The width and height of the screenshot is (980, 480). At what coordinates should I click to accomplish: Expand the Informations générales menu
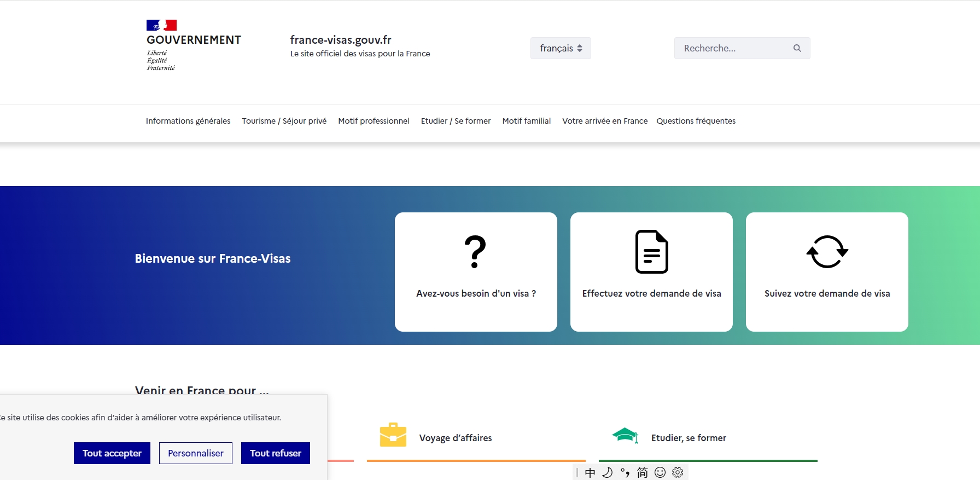188,121
